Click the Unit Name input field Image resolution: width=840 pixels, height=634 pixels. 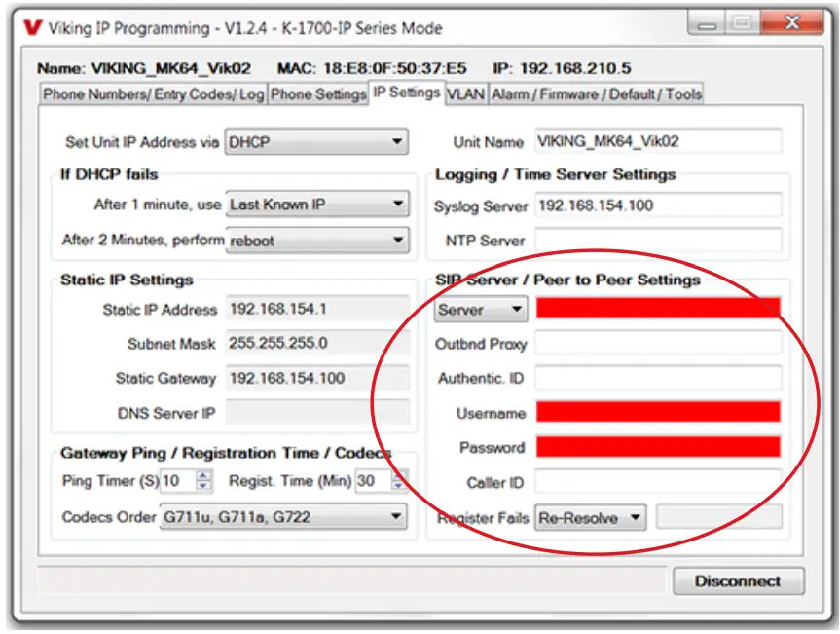tap(658, 141)
